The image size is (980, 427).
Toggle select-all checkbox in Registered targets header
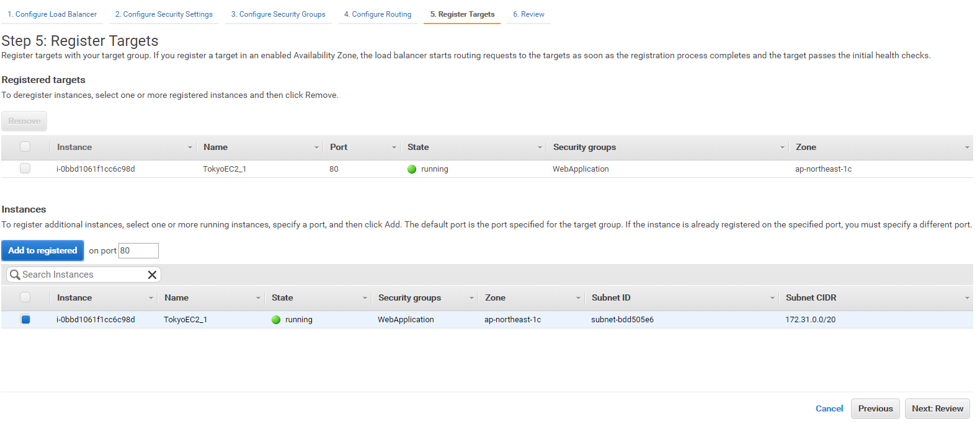tap(25, 147)
